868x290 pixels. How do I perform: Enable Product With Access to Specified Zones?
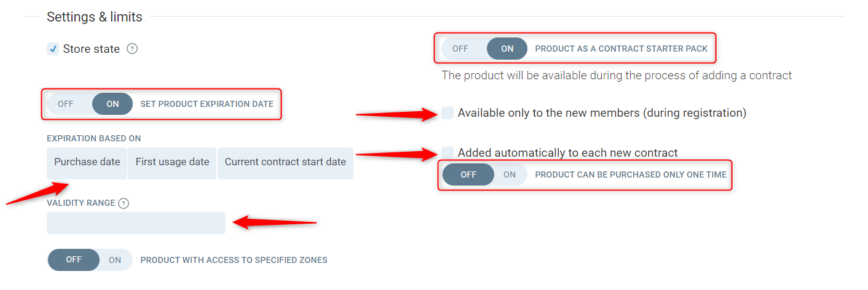click(115, 260)
